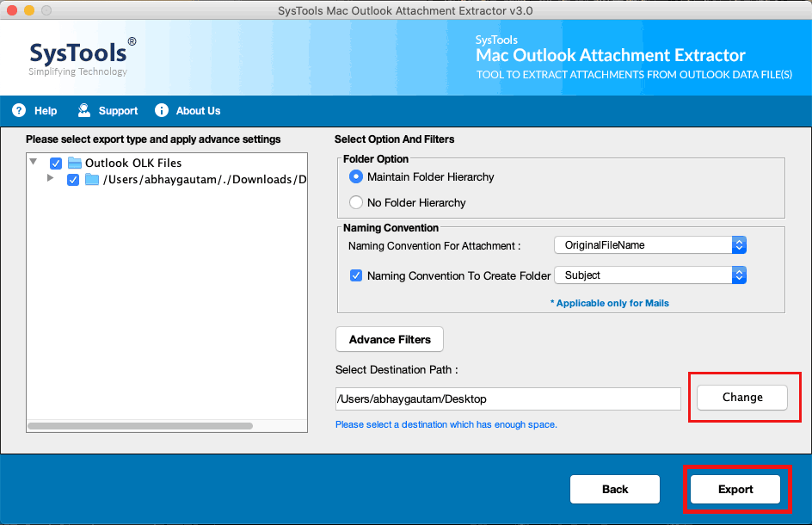Open the Subject folder naming dropdown
This screenshot has width=812, height=525.
point(650,275)
